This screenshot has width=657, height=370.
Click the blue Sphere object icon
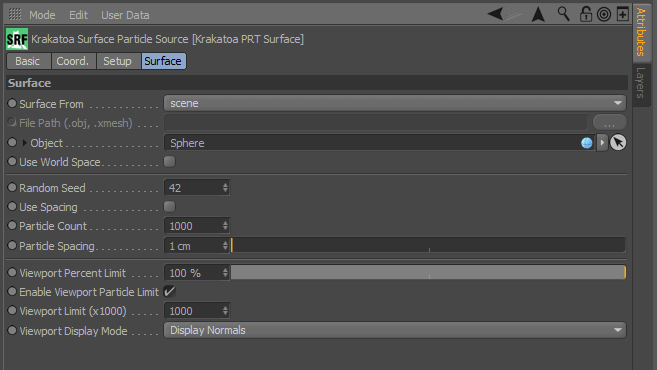(587, 143)
